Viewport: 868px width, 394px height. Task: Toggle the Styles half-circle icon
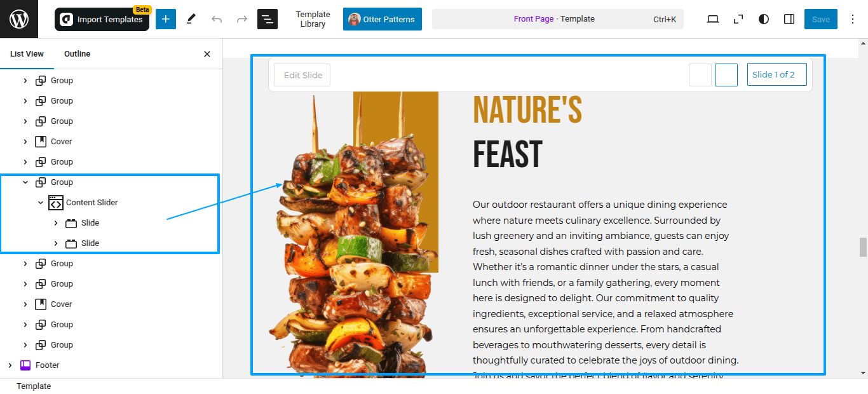[764, 19]
